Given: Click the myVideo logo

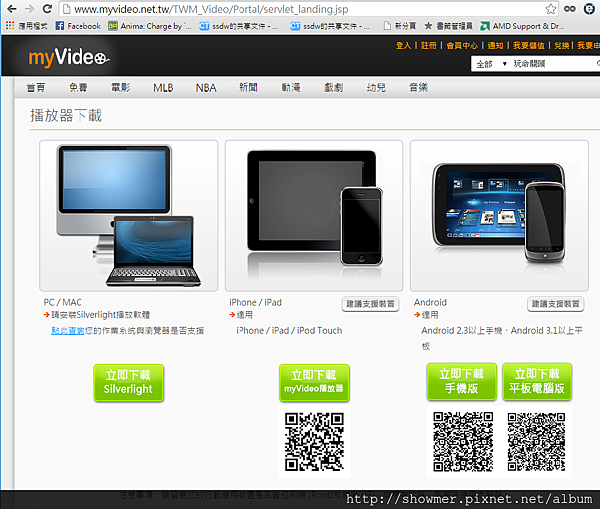Looking at the screenshot, I should point(69,58).
